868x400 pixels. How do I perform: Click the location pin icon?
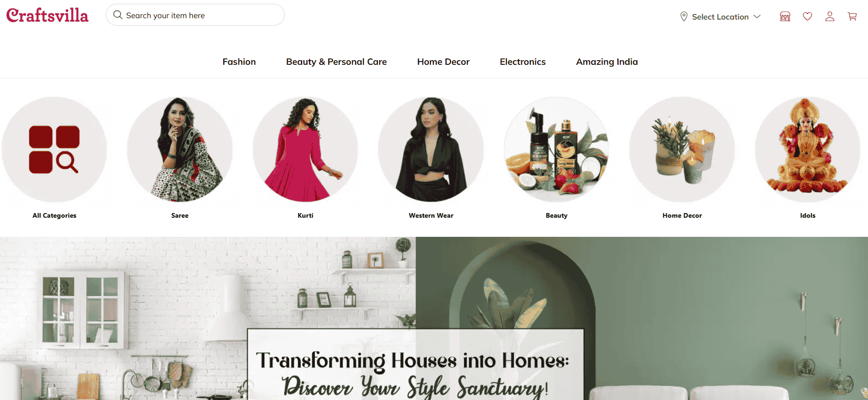[684, 16]
